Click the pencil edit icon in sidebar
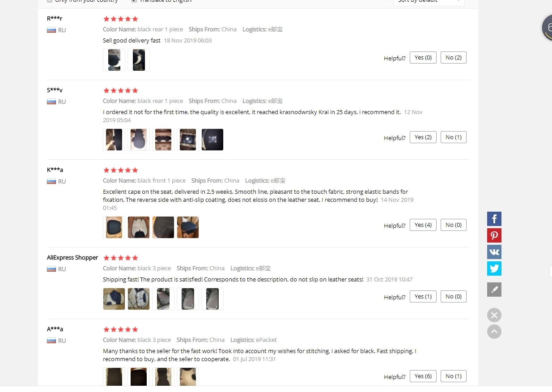The height and width of the screenshot is (392, 552). [x=494, y=290]
